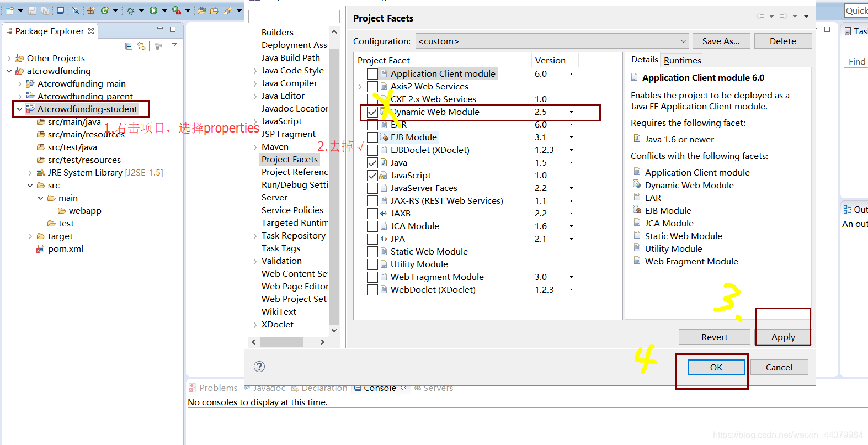
Task: Open the Java facet version dropdown
Action: [x=571, y=163]
